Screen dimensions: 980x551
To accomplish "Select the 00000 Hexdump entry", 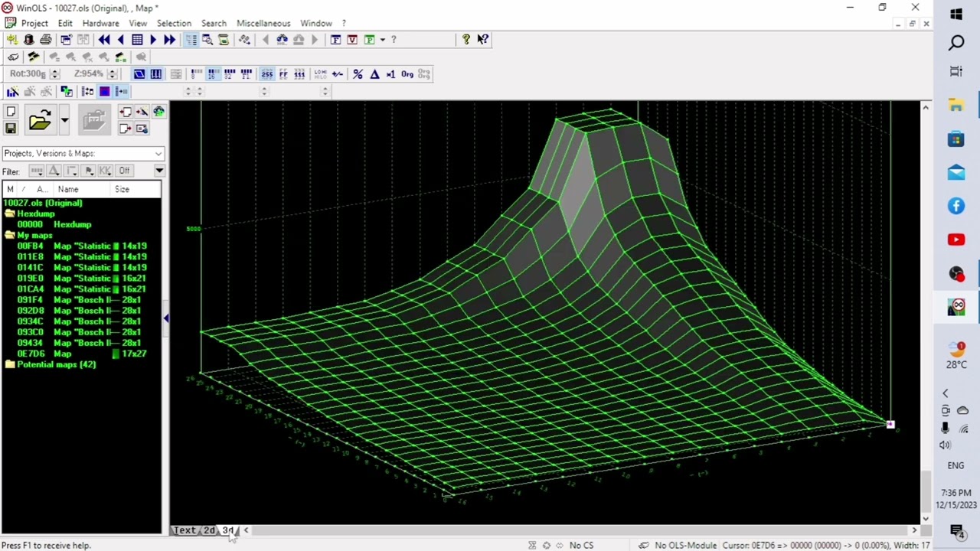I will [54, 225].
